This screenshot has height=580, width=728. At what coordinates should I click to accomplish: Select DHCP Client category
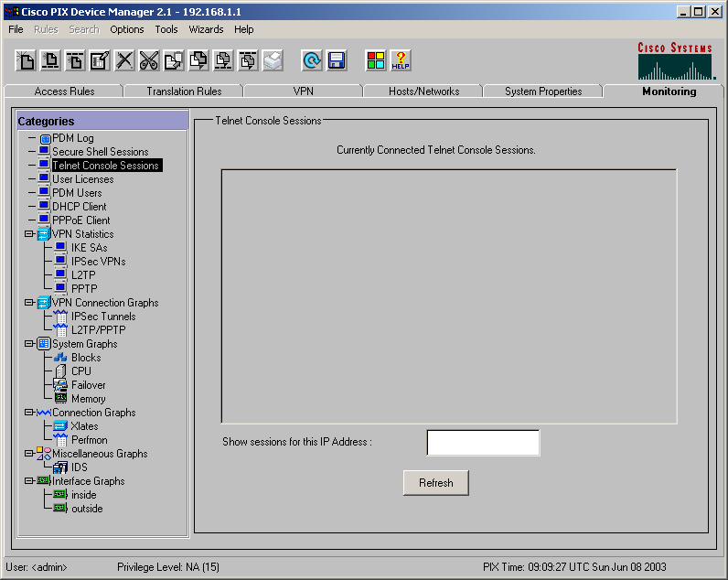(79, 207)
